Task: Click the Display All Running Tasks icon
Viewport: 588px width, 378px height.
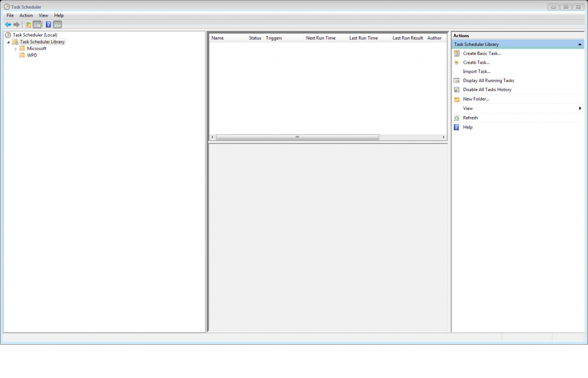Action: coord(457,80)
